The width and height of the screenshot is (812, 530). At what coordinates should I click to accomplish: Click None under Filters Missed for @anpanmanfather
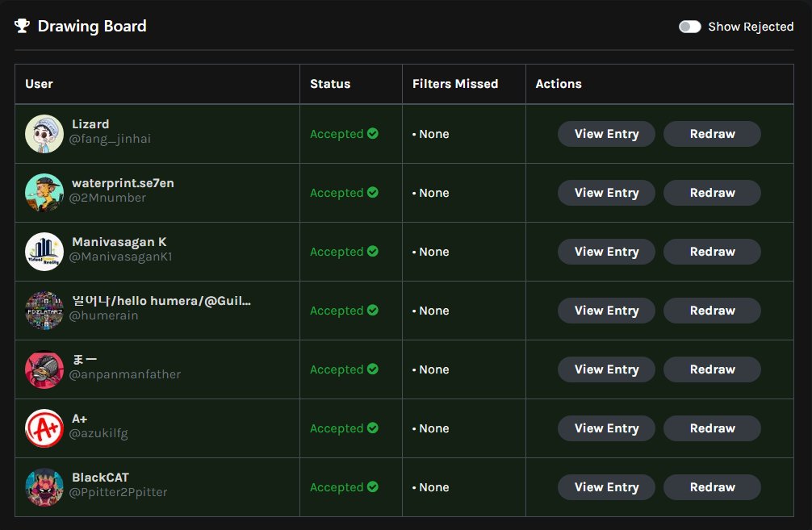pyautogui.click(x=434, y=369)
